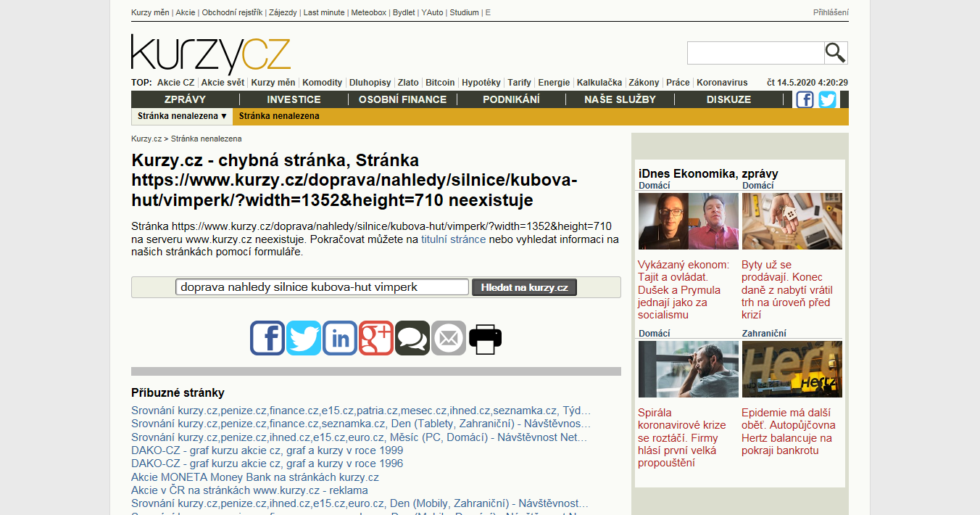
Task: Open the OSOBNÍ FINANCE menu
Action: (402, 99)
